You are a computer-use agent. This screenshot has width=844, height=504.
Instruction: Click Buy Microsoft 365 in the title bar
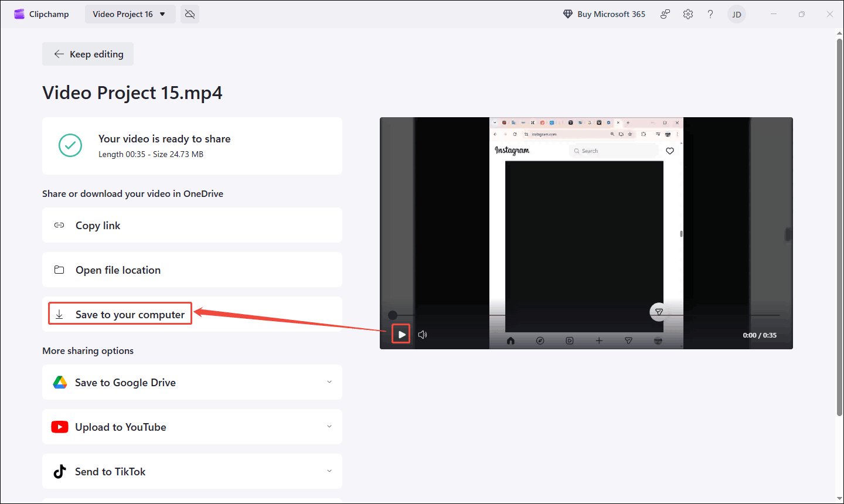click(604, 13)
